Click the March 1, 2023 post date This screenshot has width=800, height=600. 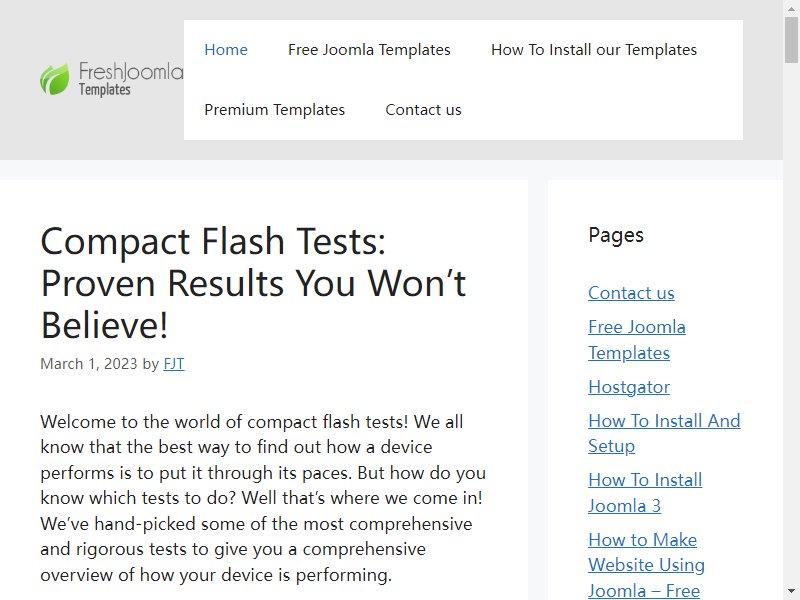[x=89, y=364]
